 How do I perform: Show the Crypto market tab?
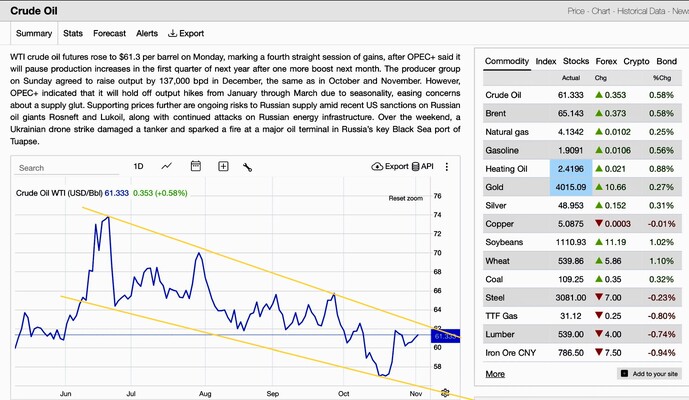click(x=637, y=61)
